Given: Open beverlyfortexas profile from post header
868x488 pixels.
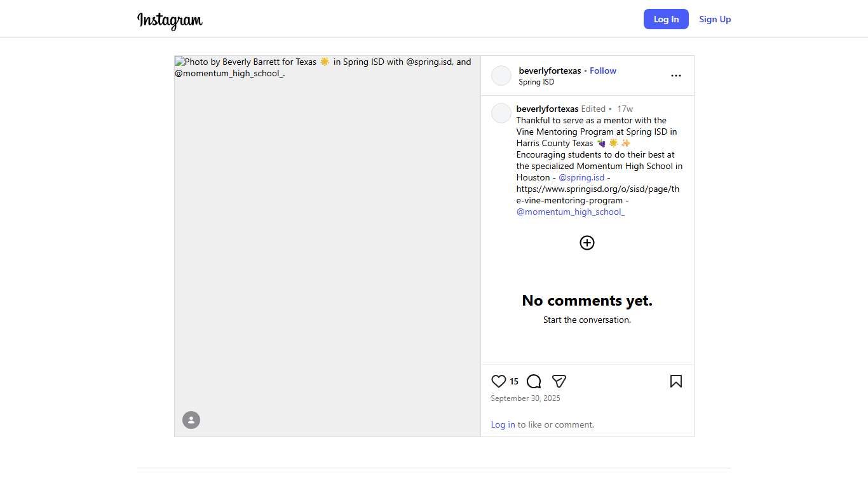Looking at the screenshot, I should [550, 71].
